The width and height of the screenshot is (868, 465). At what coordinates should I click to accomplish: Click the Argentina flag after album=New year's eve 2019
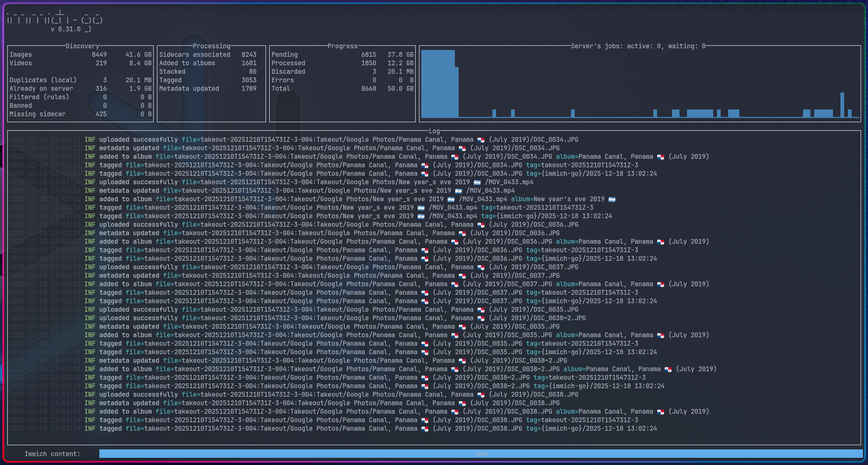click(x=612, y=200)
